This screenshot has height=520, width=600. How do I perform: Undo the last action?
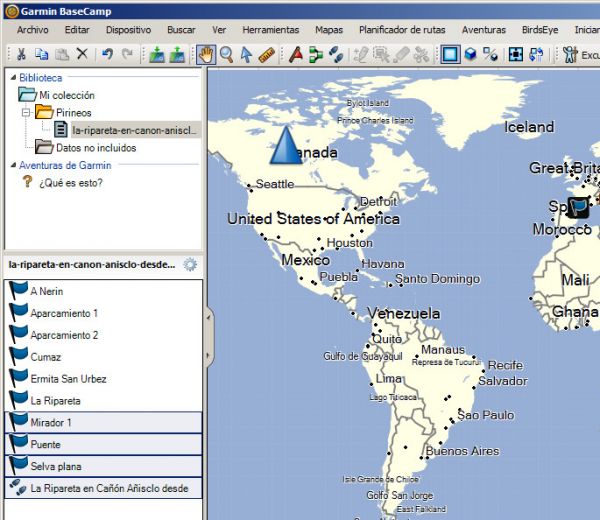[108, 55]
